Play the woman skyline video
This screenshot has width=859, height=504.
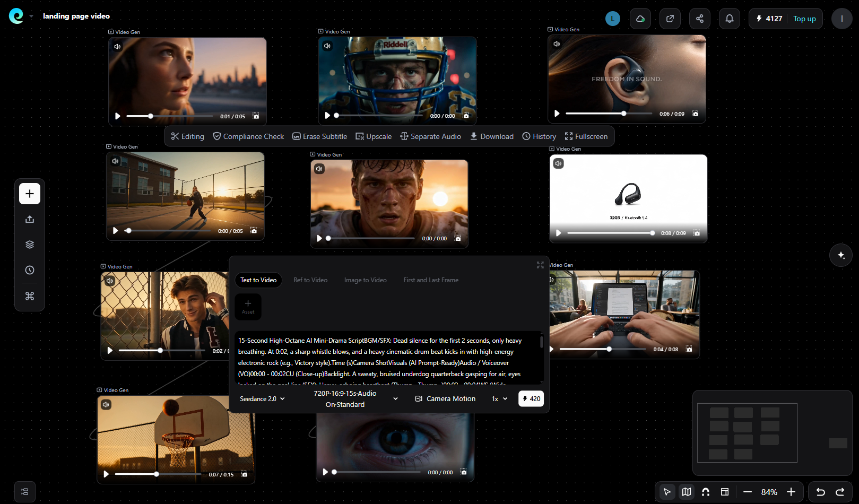118,116
